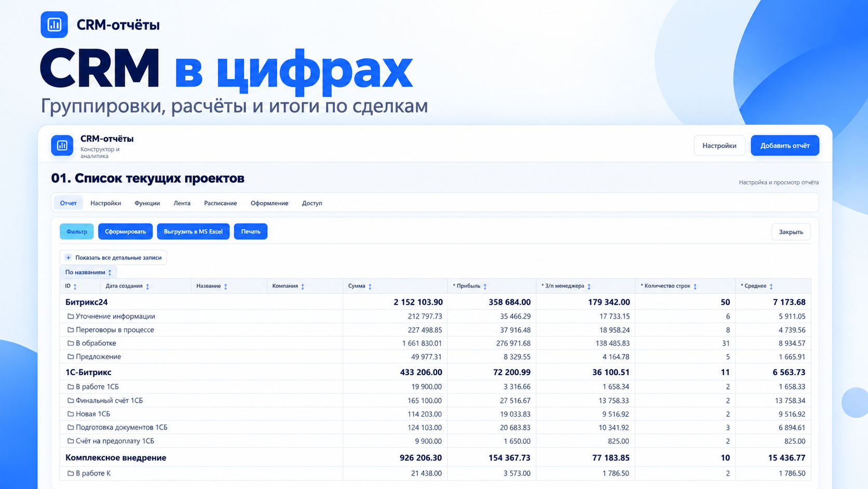Click the Новая 1СБ row label
This screenshot has height=489, width=868.
pos(93,414)
